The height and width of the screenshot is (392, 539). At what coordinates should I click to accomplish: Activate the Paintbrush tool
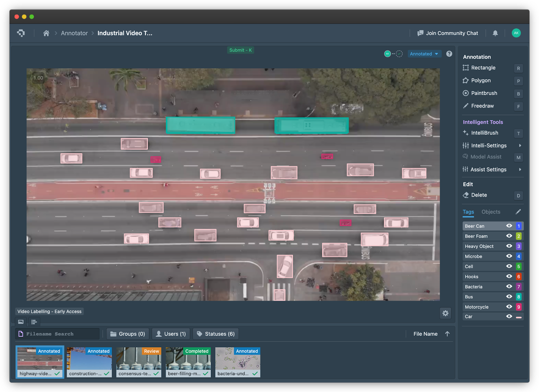[484, 93]
